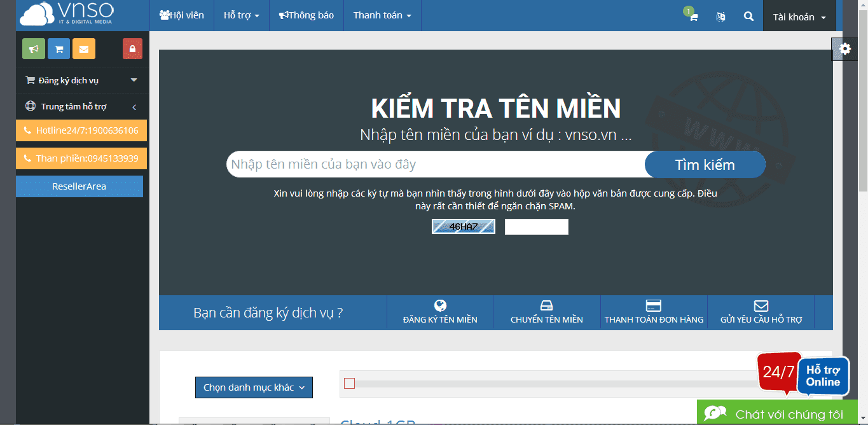Open the Chọn danh mục khác dropdown

(254, 387)
